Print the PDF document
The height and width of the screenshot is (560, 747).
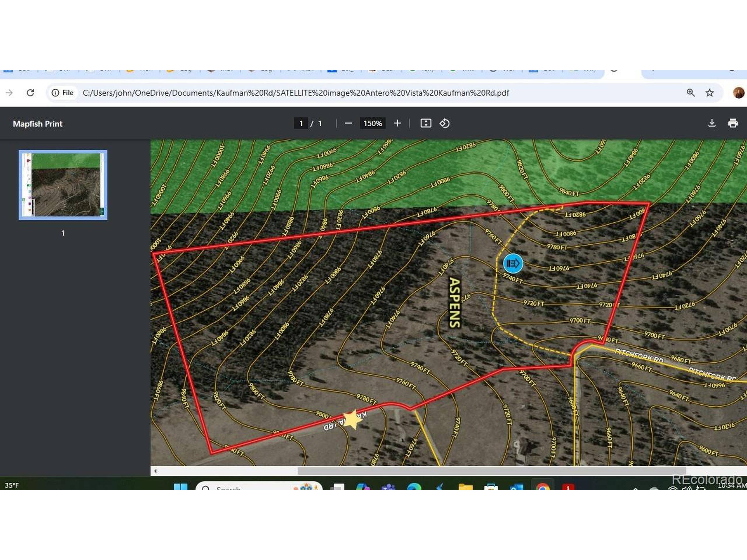click(x=733, y=123)
